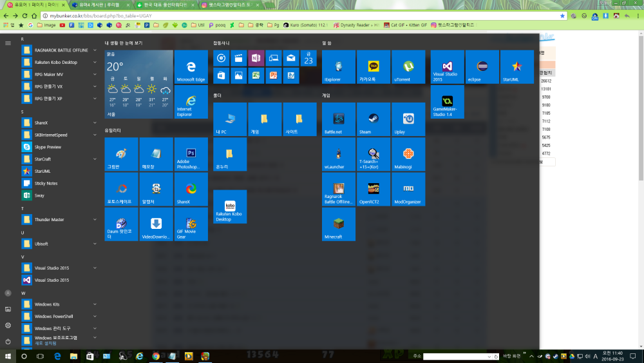The image size is (644, 363).
Task: Click the page vertical scrollbar
Action: tap(641, 107)
